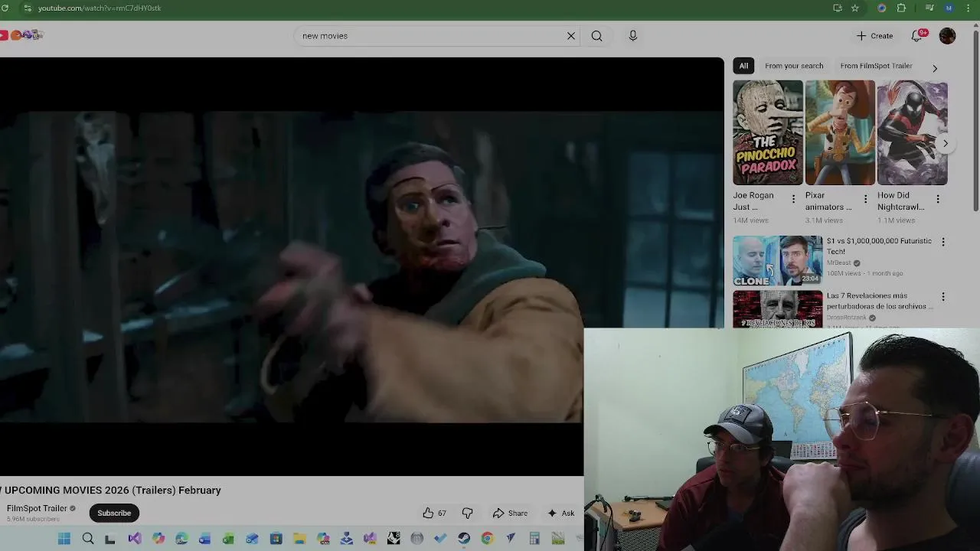
Task: Open Windows Start menu
Action: click(x=64, y=539)
